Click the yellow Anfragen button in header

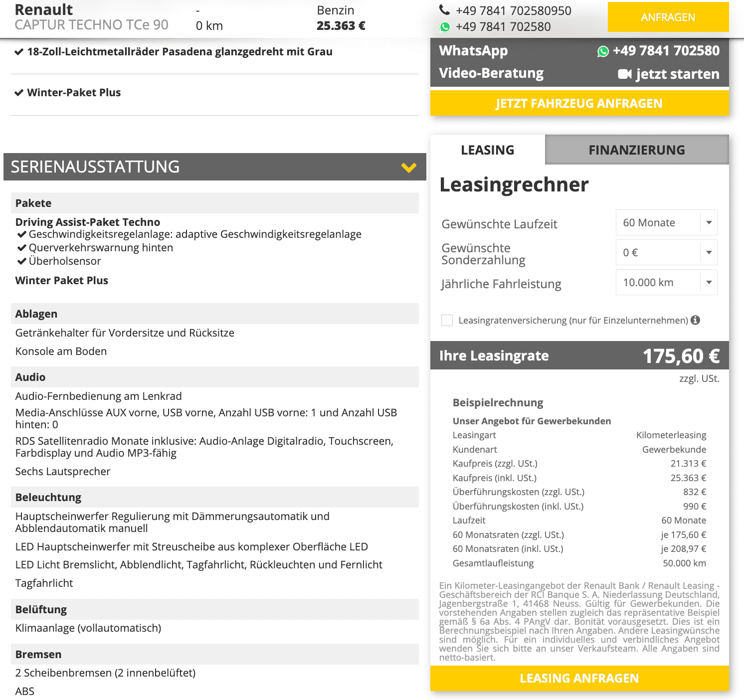(x=668, y=17)
